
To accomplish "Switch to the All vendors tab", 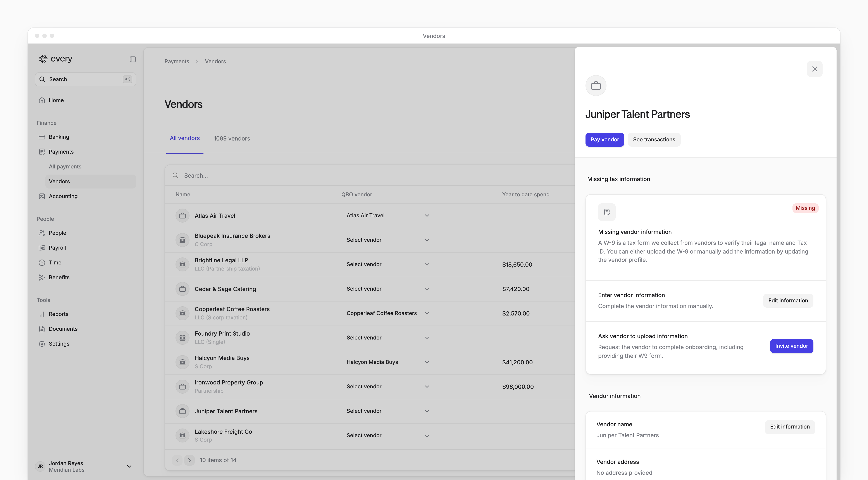I will pyautogui.click(x=185, y=138).
